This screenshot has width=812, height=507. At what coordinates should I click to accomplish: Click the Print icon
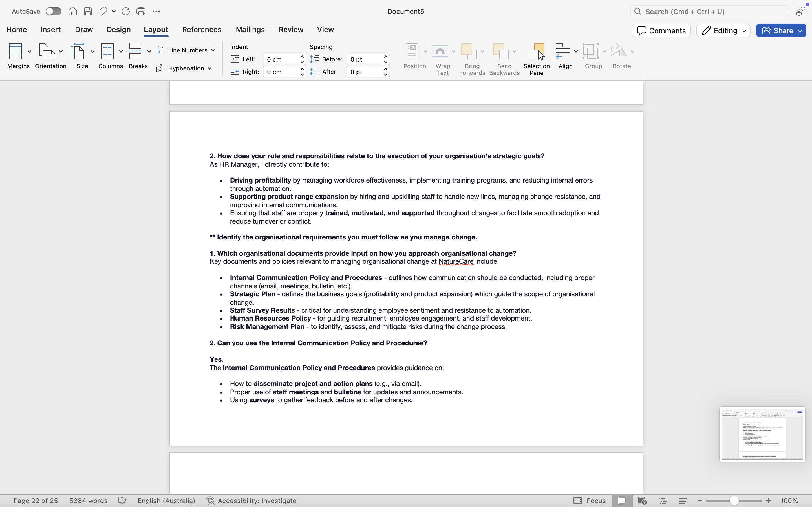[141, 11]
